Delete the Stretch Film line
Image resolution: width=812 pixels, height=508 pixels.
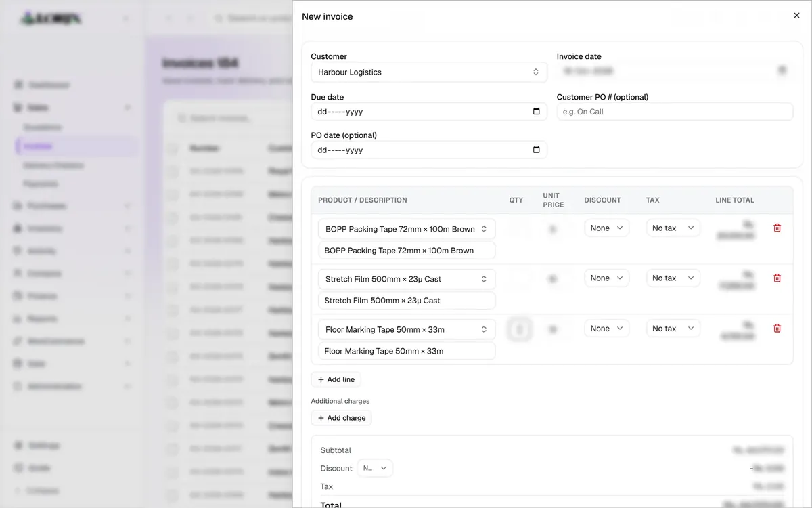pos(777,278)
